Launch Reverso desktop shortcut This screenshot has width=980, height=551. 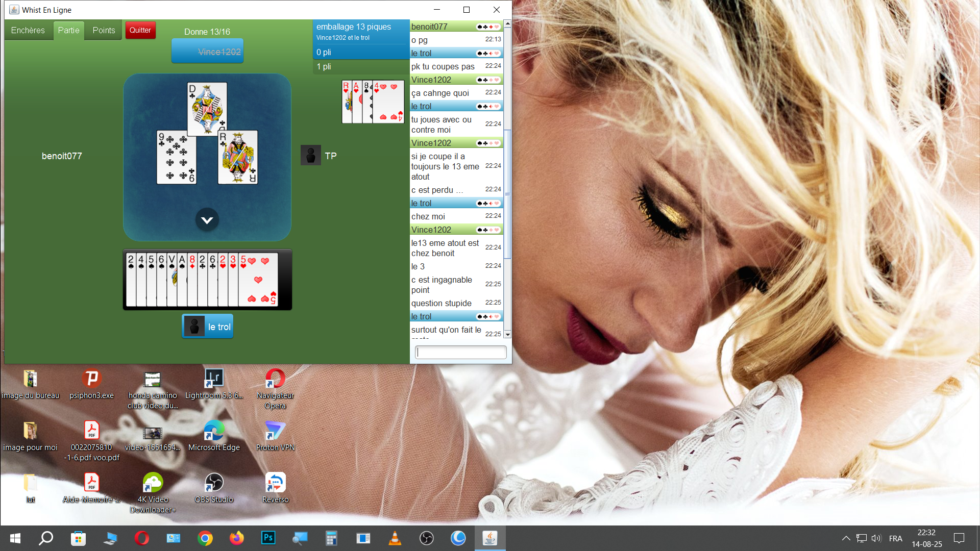pyautogui.click(x=275, y=482)
